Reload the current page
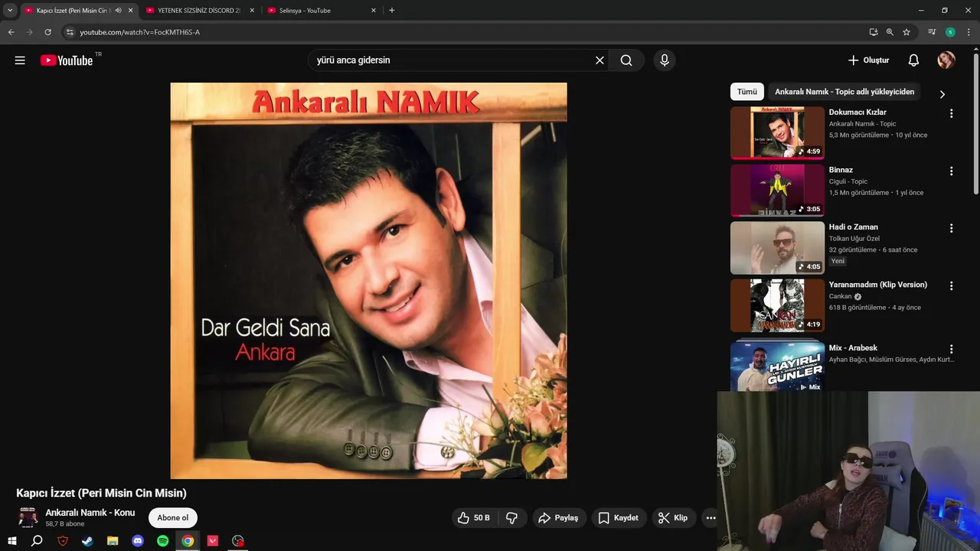980x551 pixels. (x=47, y=32)
